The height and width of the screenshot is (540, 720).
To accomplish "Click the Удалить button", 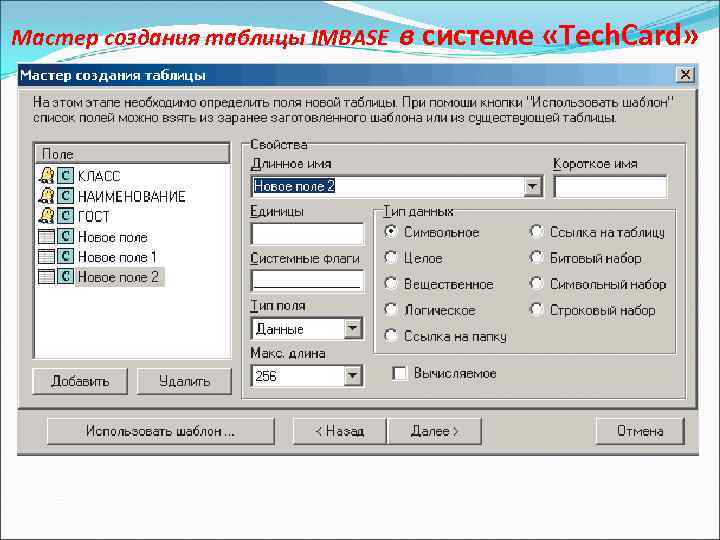I will tap(185, 381).
